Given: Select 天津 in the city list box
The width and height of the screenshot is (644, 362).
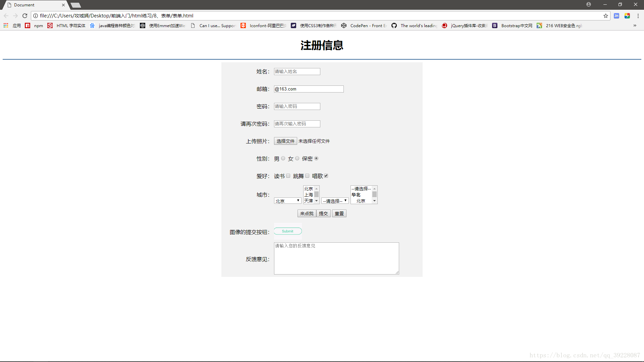Looking at the screenshot, I should 309,201.
